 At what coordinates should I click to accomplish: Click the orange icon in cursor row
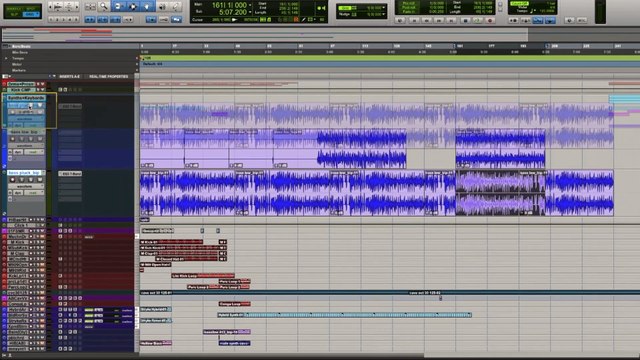296,20
